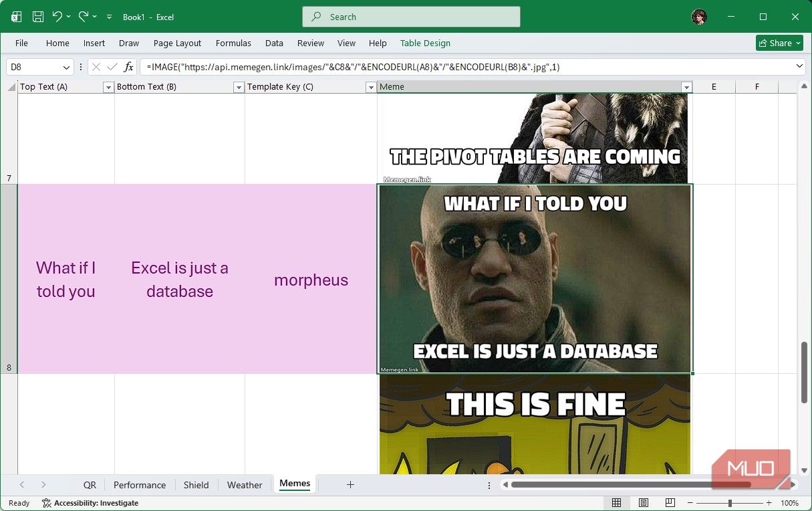
Task: Select the Memes sheet tab
Action: [295, 484]
